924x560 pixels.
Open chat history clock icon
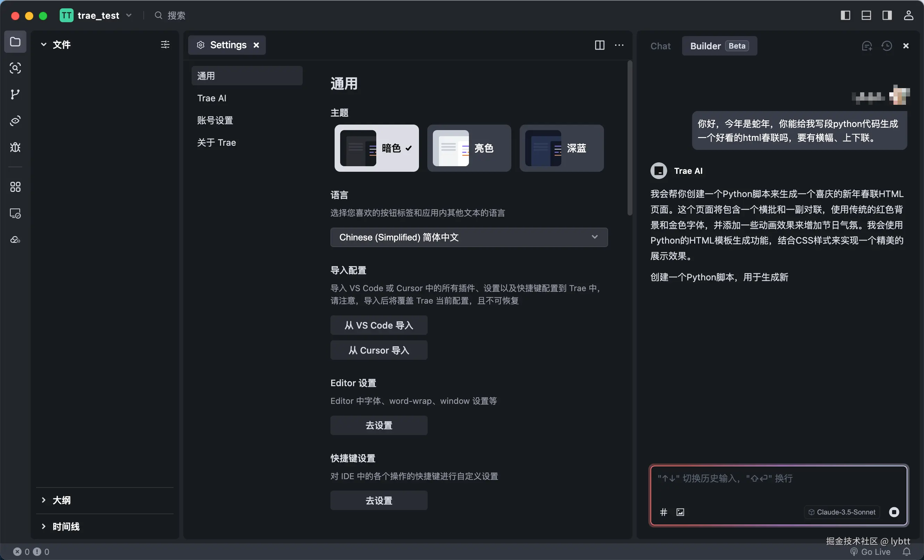pyautogui.click(x=887, y=46)
